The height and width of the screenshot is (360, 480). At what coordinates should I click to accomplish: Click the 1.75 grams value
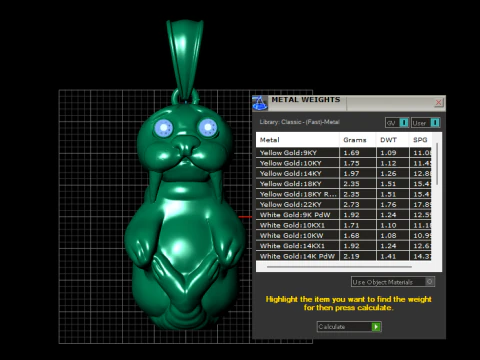(351, 163)
